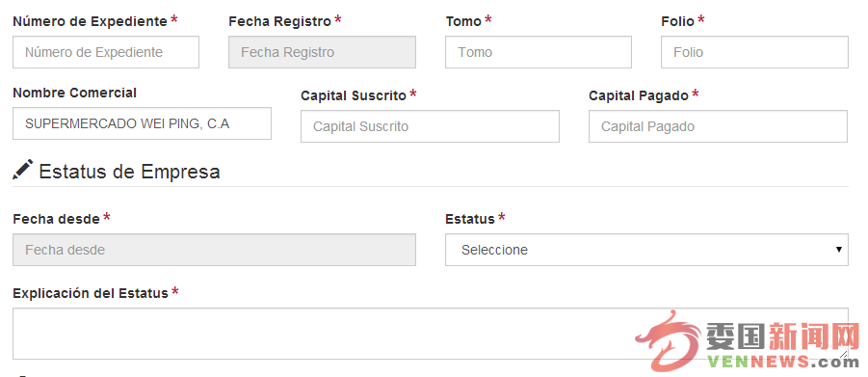868x377 pixels.
Task: Click the Estatus de Empresa section heading
Action: pyautogui.click(x=129, y=172)
